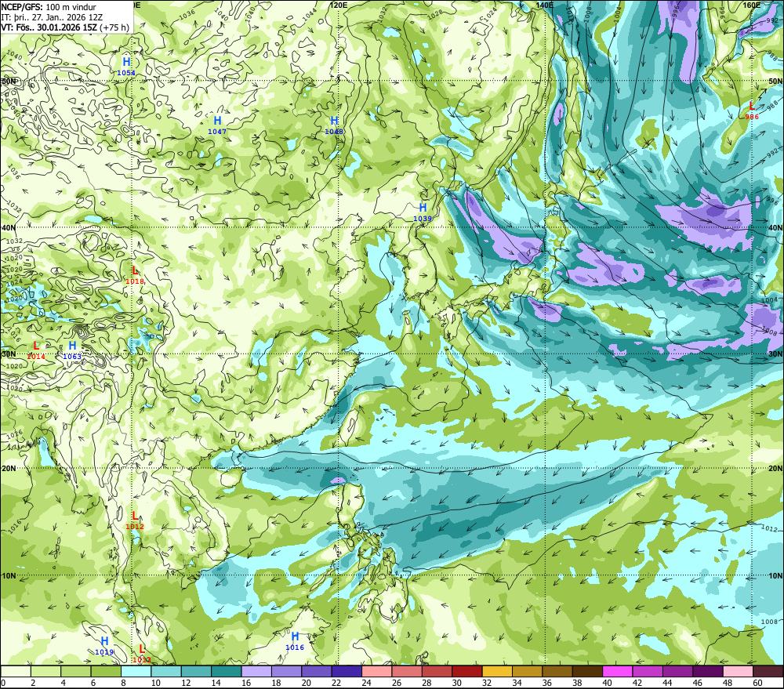This screenshot has width=784, height=689.
Task: Click the H 1047 high pressure marker
Action: tap(217, 125)
